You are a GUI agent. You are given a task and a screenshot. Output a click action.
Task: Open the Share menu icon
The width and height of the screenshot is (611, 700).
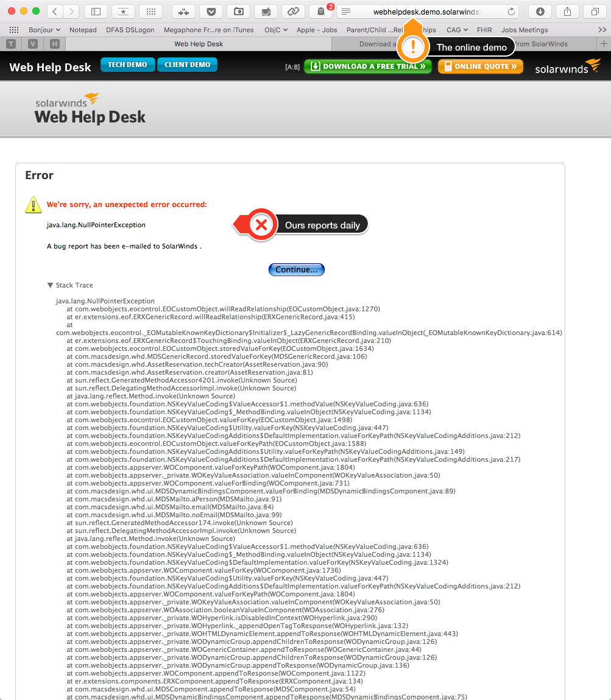567,12
